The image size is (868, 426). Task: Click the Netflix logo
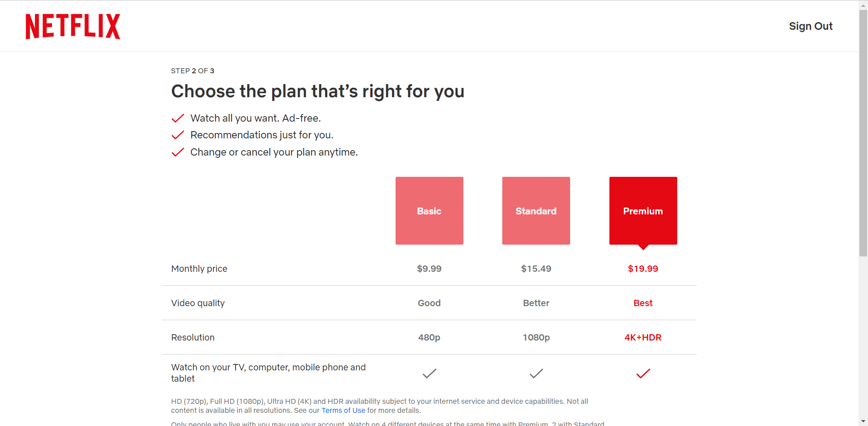73,26
